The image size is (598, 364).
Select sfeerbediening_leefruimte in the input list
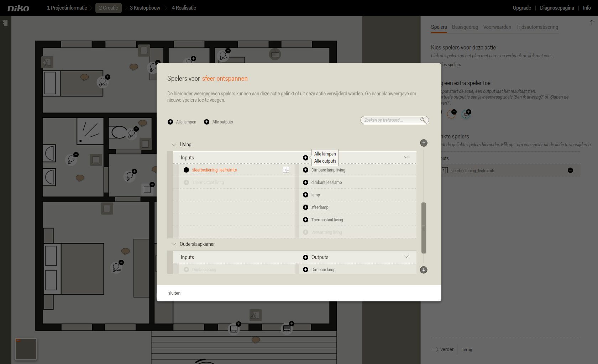coord(214,170)
